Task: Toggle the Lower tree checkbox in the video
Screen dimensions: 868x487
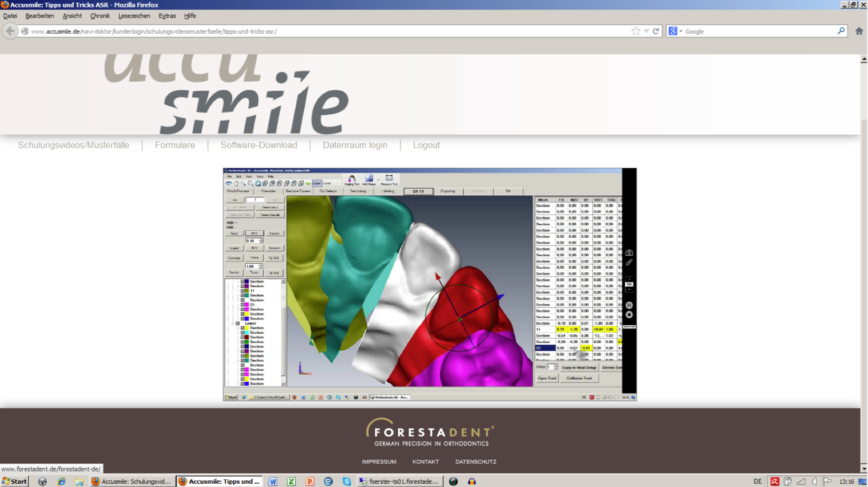Action: coord(238,323)
